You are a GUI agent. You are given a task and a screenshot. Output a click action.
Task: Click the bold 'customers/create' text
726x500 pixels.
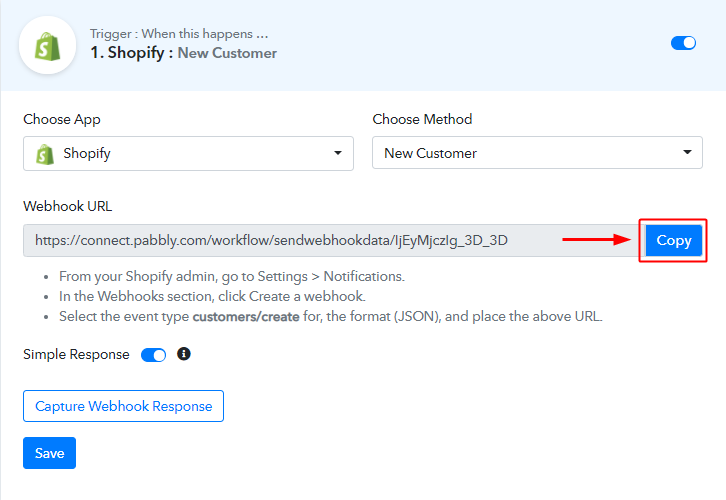pos(246,317)
